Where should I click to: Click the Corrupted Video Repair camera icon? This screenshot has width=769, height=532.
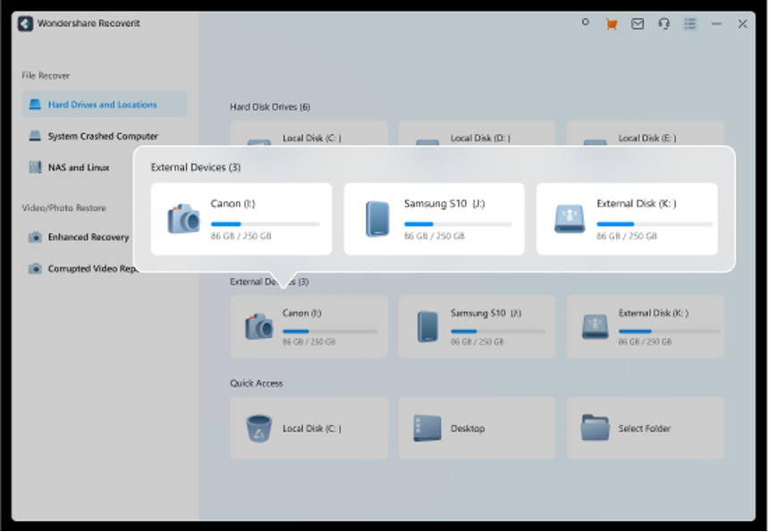(35, 269)
